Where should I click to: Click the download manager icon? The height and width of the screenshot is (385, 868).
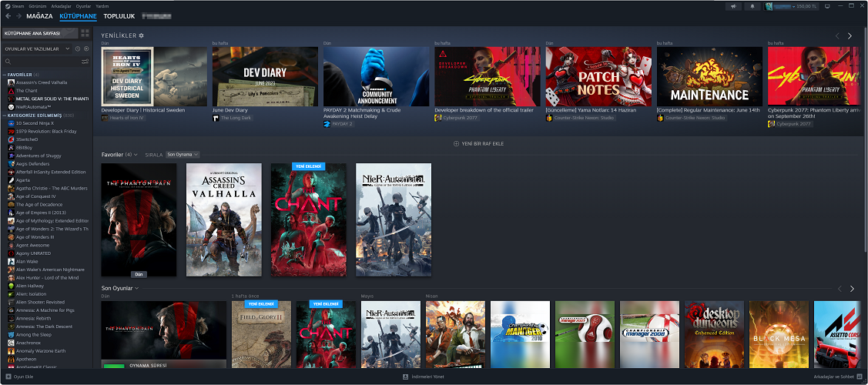click(x=406, y=377)
